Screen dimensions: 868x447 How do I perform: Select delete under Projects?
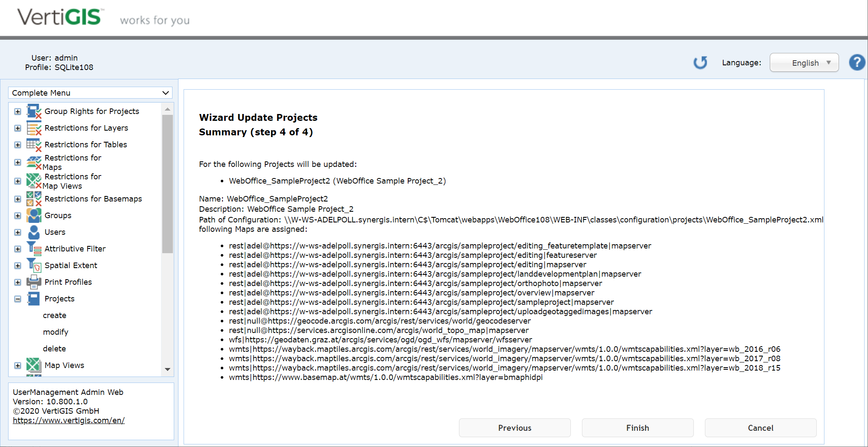[54, 348]
